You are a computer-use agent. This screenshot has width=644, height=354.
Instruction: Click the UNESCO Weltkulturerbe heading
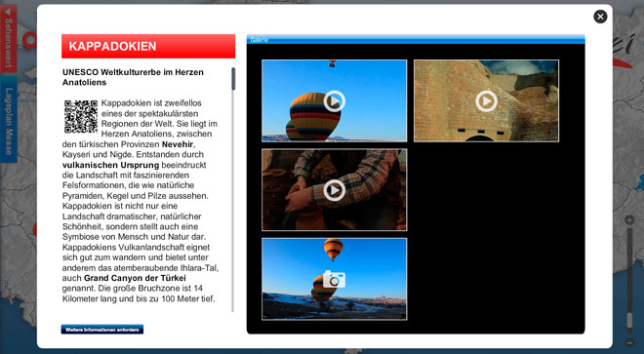[133, 77]
